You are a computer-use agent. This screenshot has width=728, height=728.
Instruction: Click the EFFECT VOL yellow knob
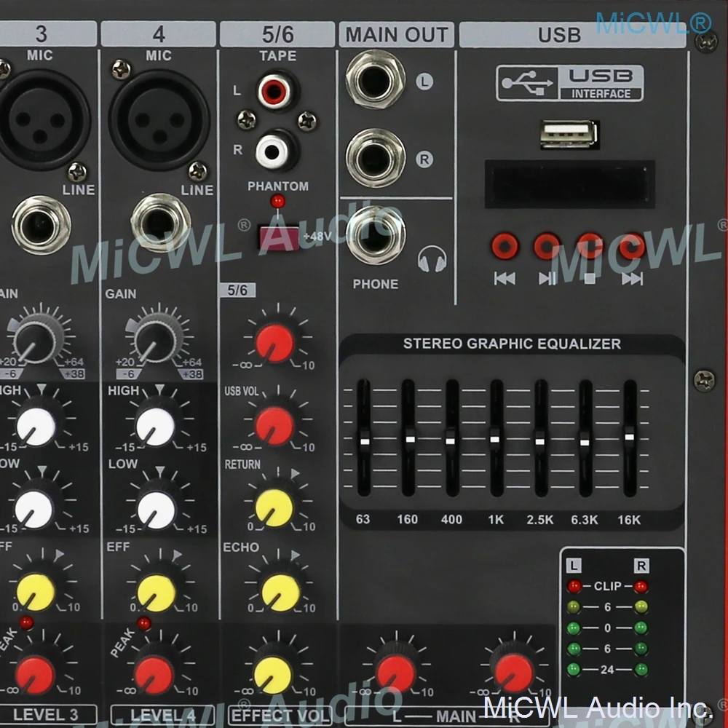pos(273,676)
